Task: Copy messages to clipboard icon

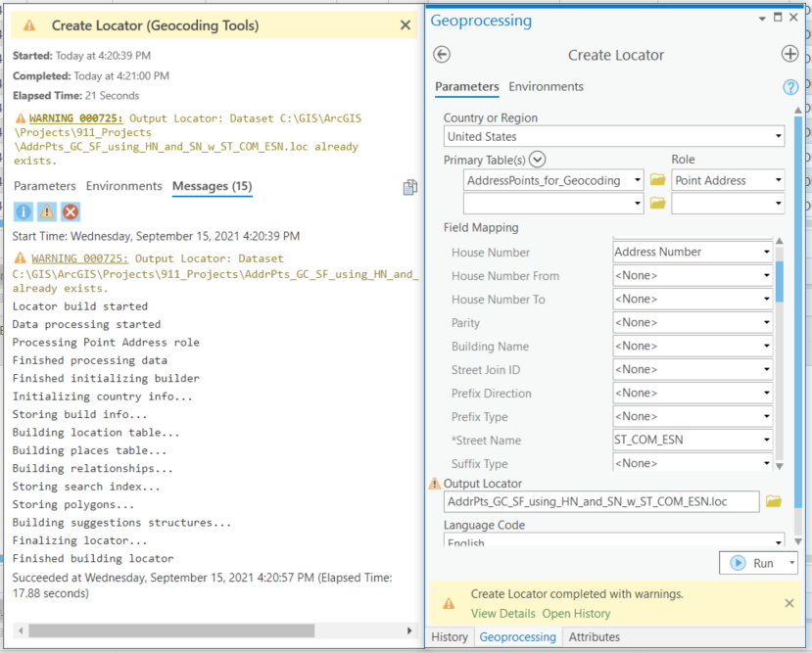Action: pyautogui.click(x=410, y=187)
